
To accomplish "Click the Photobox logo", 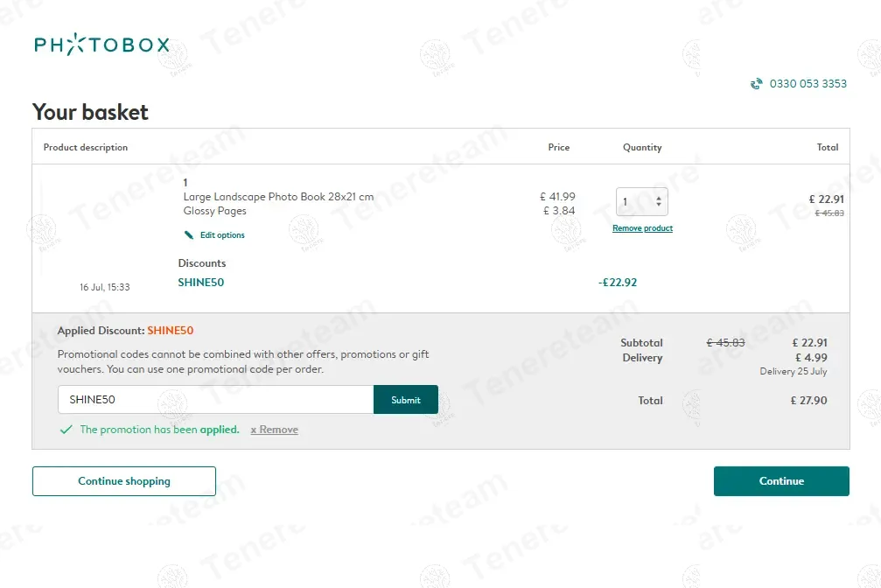I will [101, 45].
